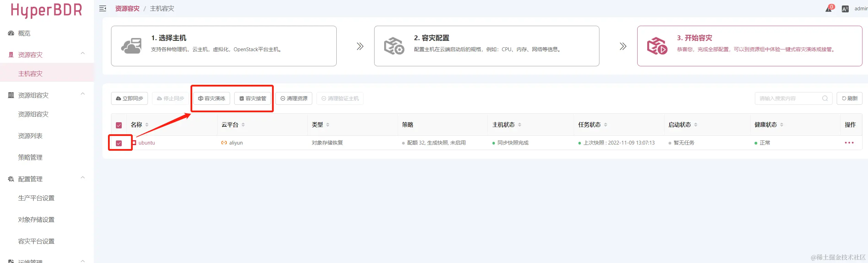
Task: Select the 2. 容灾配置 step card
Action: click(487, 46)
